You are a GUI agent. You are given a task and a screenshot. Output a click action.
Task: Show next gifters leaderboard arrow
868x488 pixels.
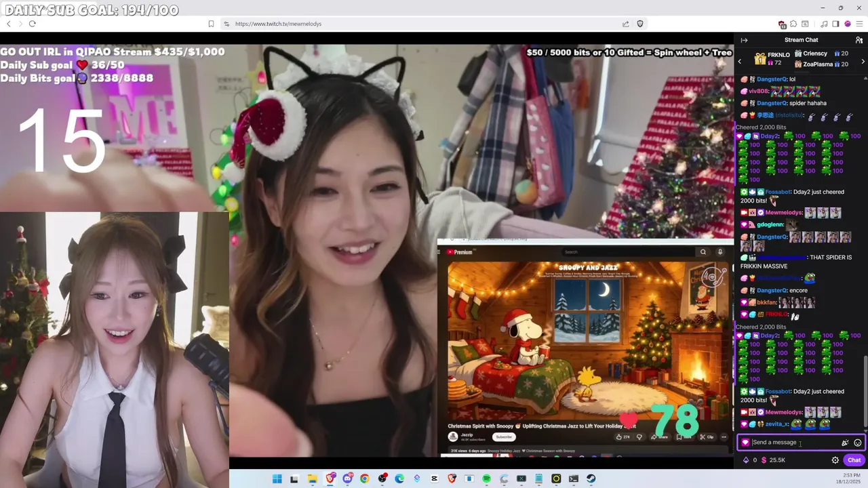coord(863,61)
